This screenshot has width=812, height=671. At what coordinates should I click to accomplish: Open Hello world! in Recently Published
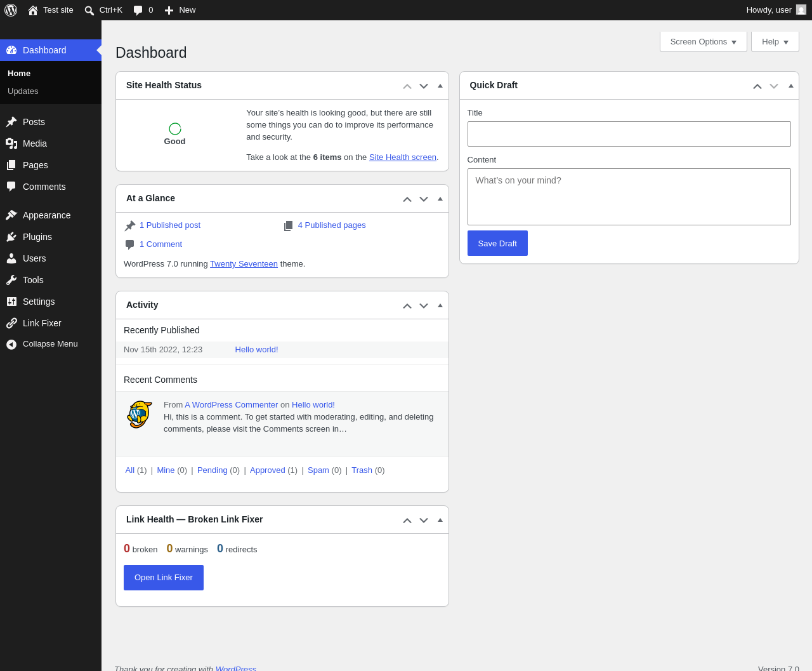click(256, 350)
